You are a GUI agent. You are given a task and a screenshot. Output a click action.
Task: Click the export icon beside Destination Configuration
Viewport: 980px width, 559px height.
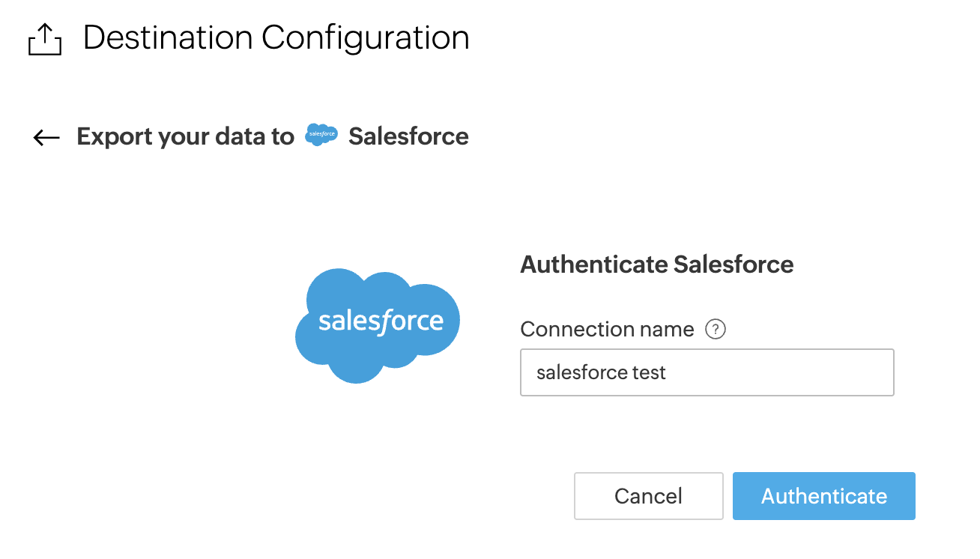[44, 40]
